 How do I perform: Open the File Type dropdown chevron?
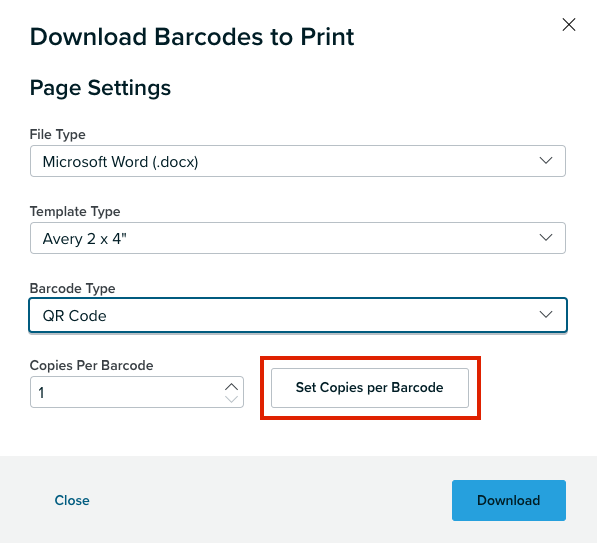[546, 161]
